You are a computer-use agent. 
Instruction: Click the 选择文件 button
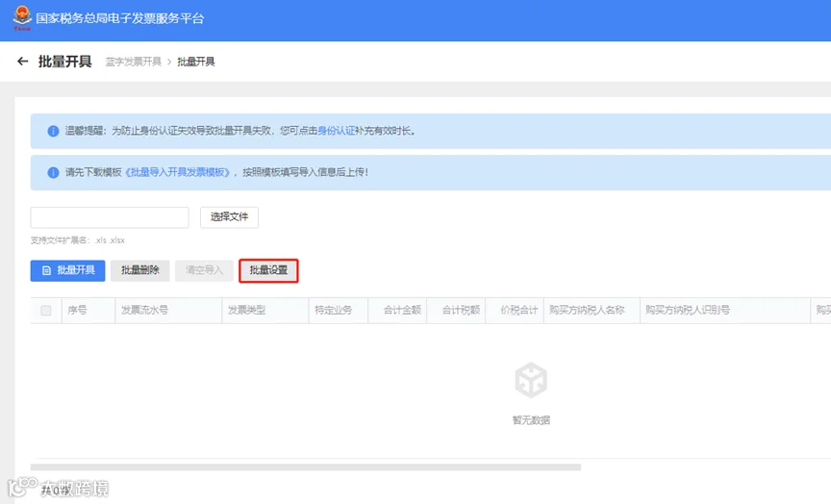229,217
